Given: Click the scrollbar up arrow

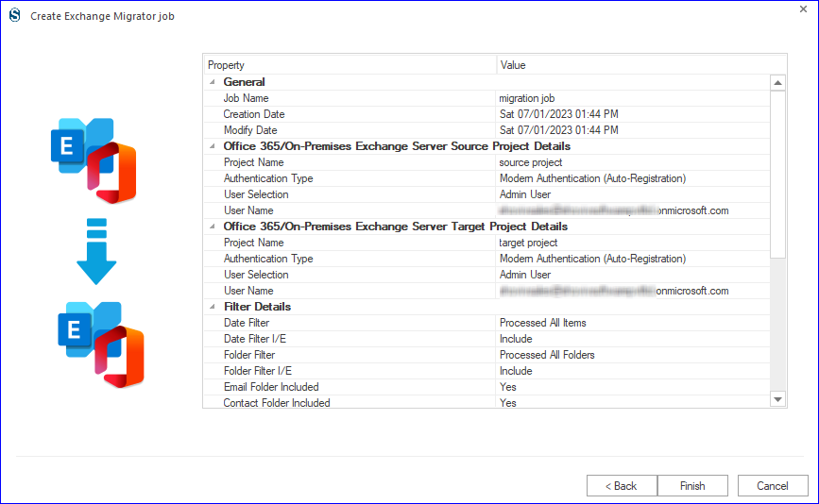Looking at the screenshot, I should click(777, 82).
